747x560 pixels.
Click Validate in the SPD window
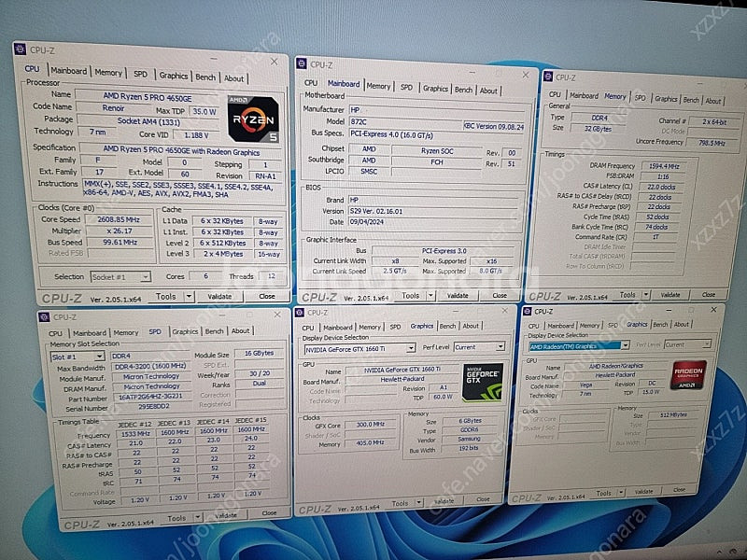(226, 515)
